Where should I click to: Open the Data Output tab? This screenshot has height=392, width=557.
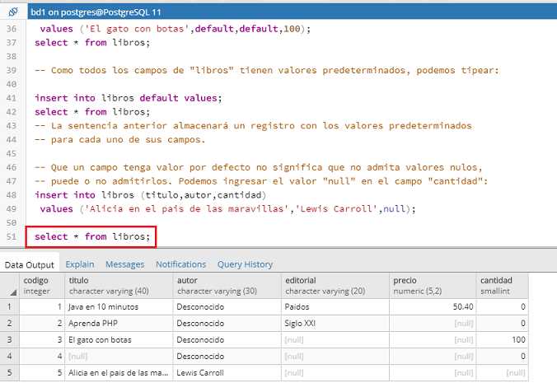click(x=30, y=265)
